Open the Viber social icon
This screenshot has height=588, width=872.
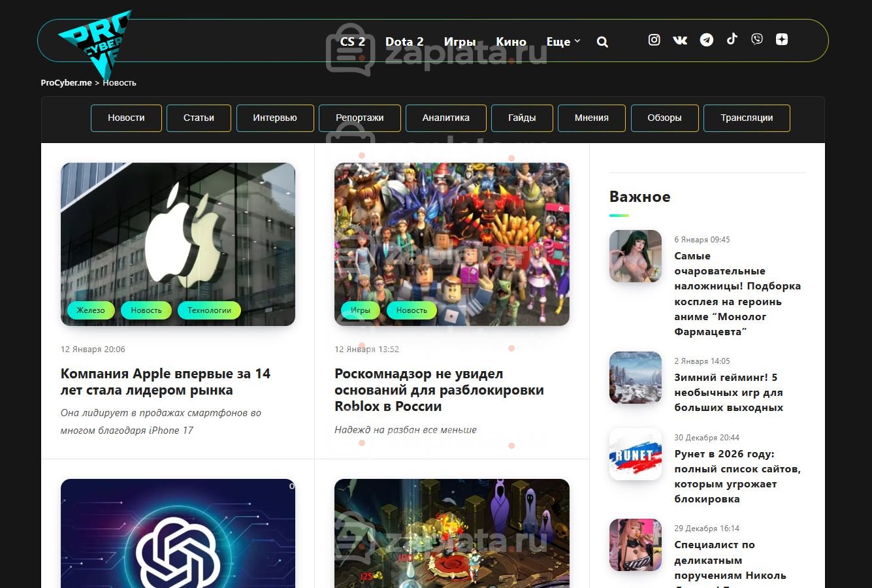click(756, 39)
